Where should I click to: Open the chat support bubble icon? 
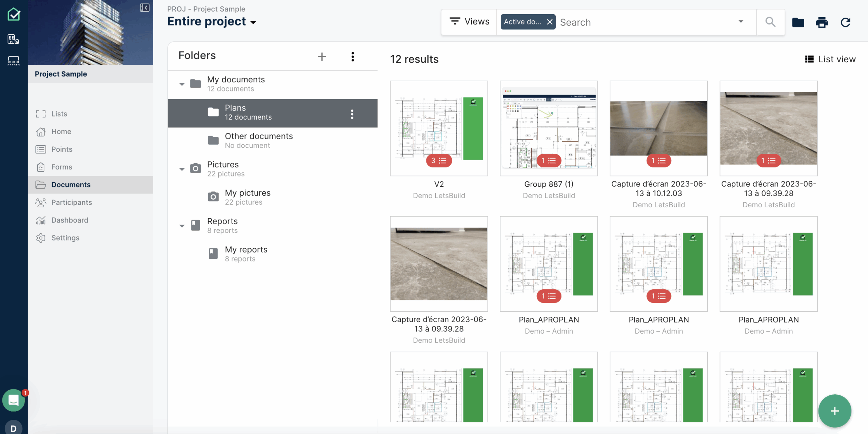(14, 400)
